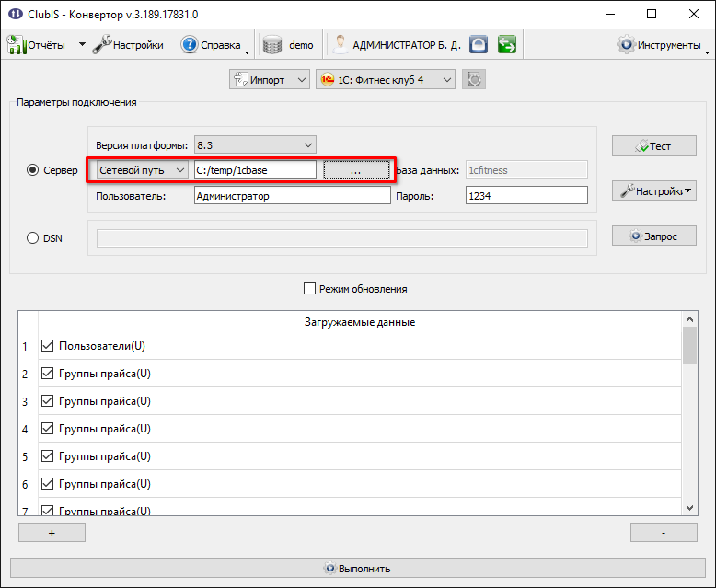716x588 pixels.
Task: Click the green switch user icon
Action: click(x=507, y=45)
